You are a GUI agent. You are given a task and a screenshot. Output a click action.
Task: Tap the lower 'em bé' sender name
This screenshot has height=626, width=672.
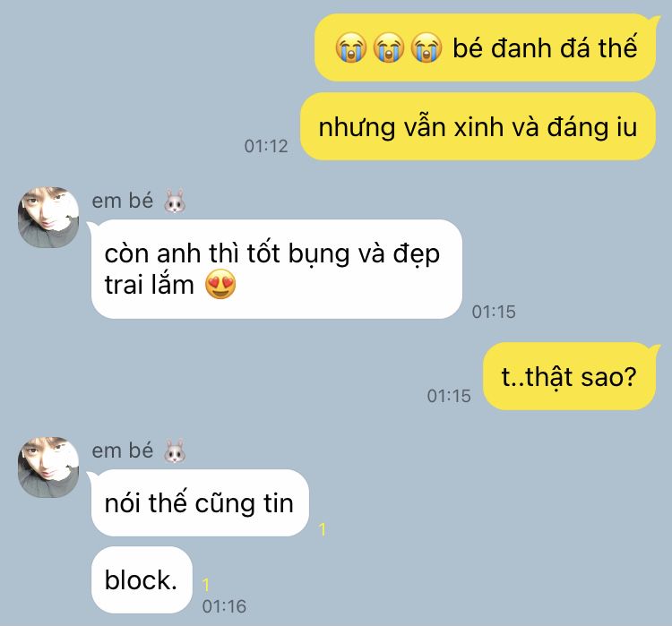[123, 450]
